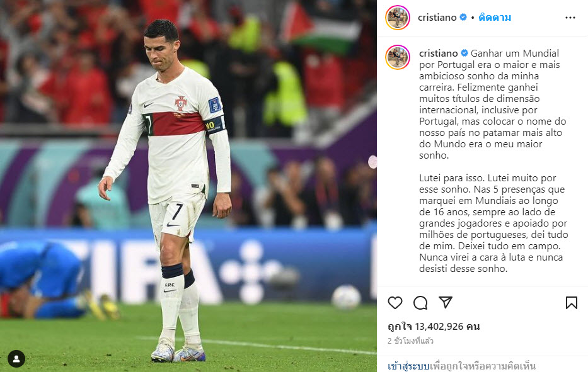The width and height of the screenshot is (588, 372).
Task: Open cristiano avatar beside the caption
Action: (398, 57)
